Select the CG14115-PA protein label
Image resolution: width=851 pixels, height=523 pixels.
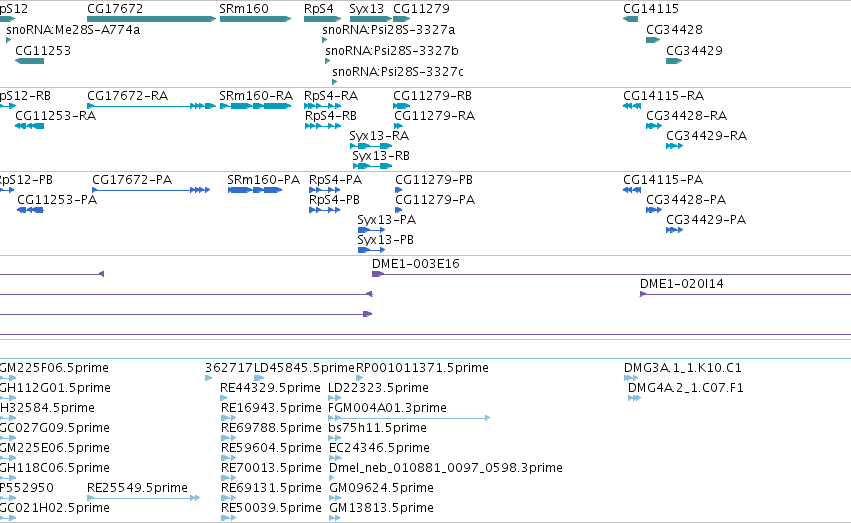663,180
